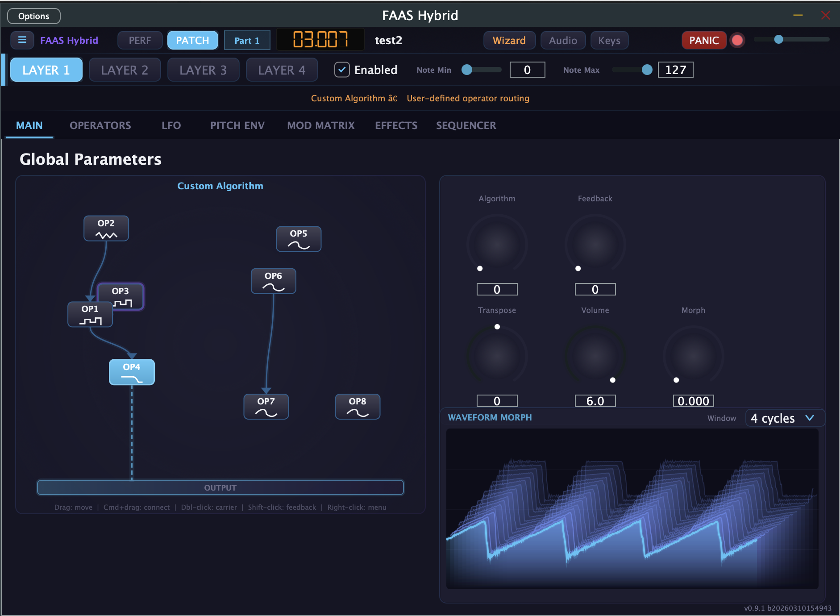Open the Part 1 selector
The width and height of the screenshot is (840, 616).
[247, 40]
